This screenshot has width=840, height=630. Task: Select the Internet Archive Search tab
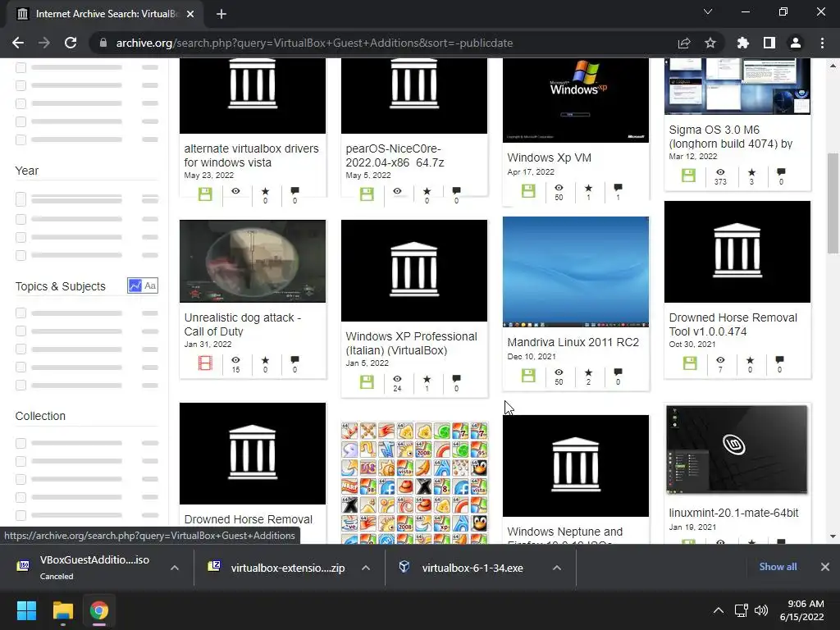tap(104, 14)
